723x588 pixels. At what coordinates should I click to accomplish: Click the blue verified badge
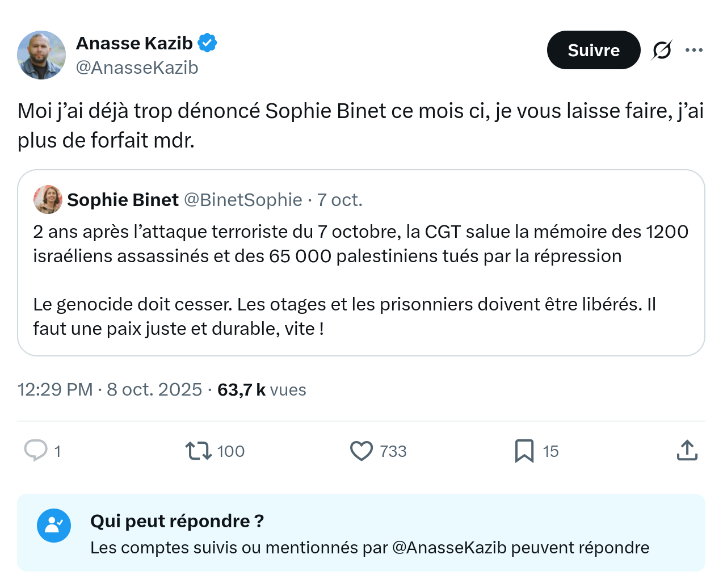point(207,43)
